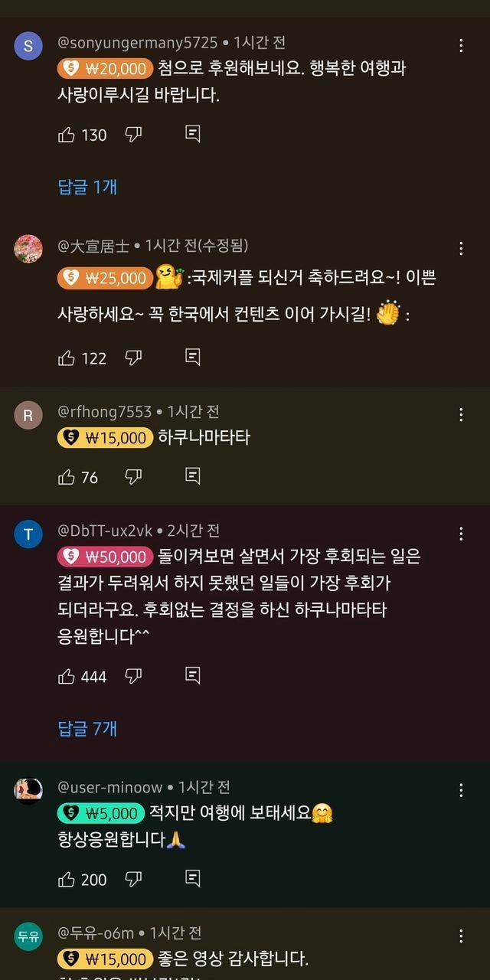This screenshot has height=980, width=490.
Task: Reply to the @大宣居士 comment
Action: click(193, 358)
